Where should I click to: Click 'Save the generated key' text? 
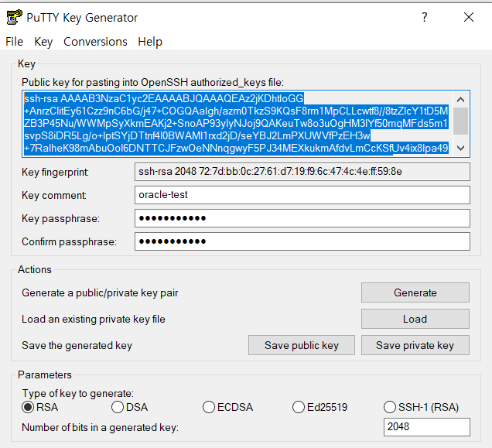(x=77, y=346)
